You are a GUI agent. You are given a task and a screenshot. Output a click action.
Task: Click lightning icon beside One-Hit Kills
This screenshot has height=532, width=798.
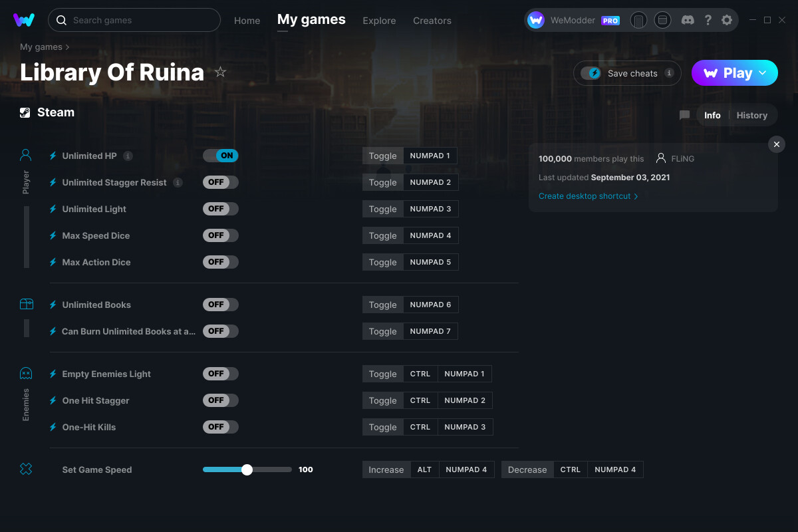53,427
